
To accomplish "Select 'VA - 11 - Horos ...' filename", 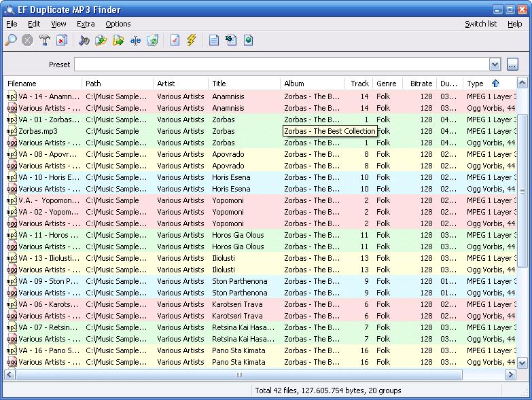I will click(x=48, y=235).
